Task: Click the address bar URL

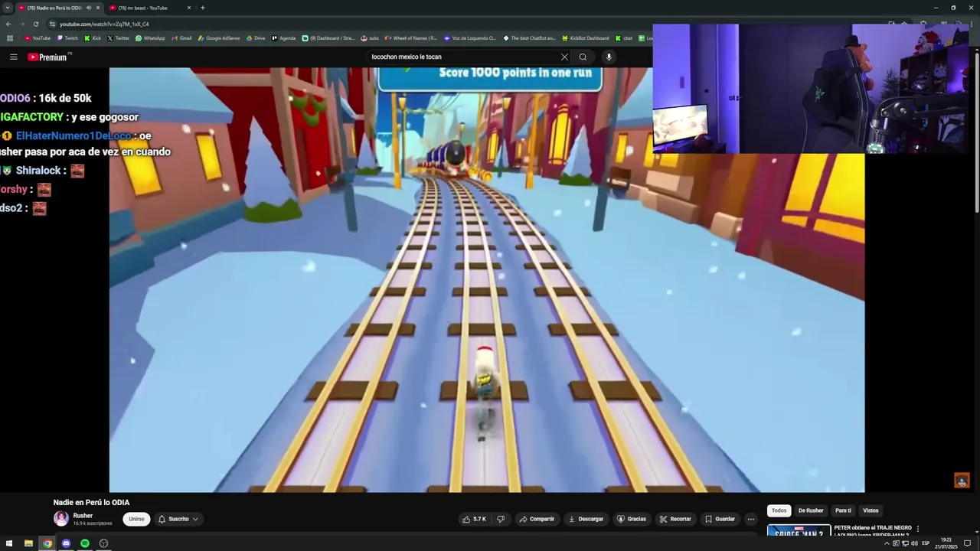Action: (x=104, y=24)
